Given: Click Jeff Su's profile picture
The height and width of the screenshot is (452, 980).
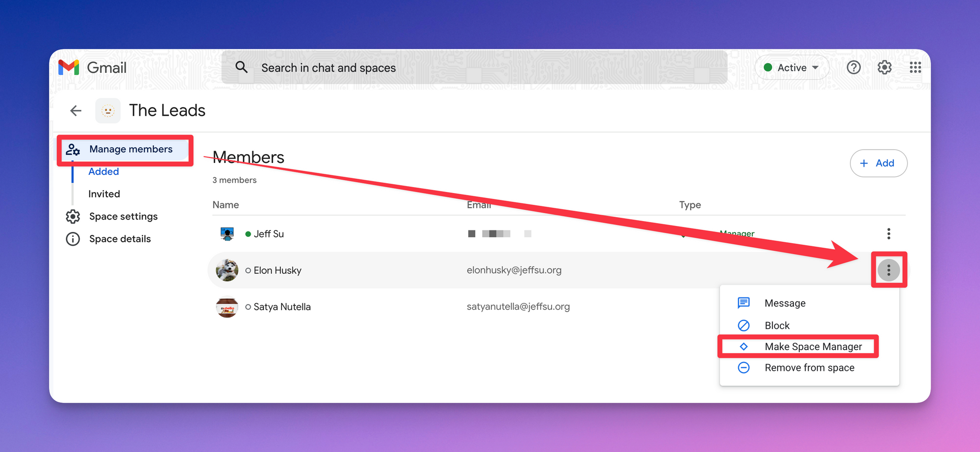Looking at the screenshot, I should pyautogui.click(x=227, y=233).
